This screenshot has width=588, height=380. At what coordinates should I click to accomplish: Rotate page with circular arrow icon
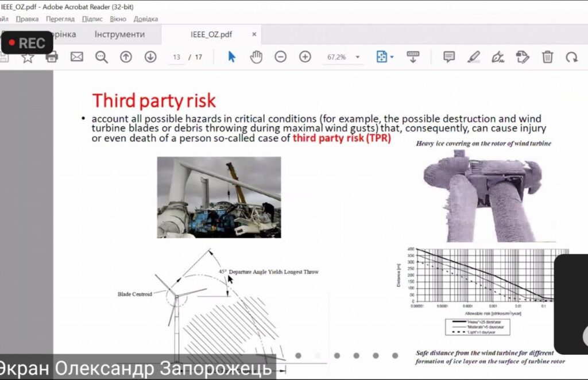pos(571,57)
